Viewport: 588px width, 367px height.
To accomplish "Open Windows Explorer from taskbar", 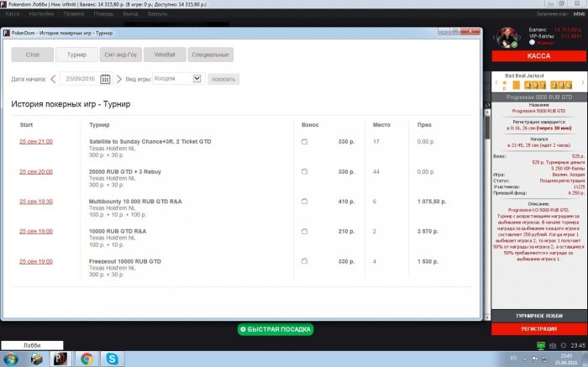I will (x=36, y=359).
